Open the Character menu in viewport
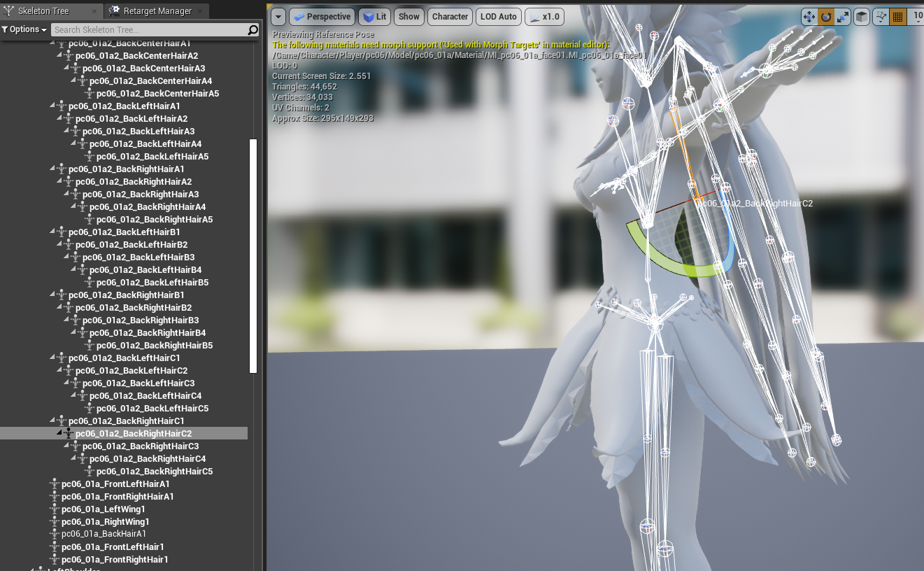The width and height of the screenshot is (924, 571). (450, 17)
